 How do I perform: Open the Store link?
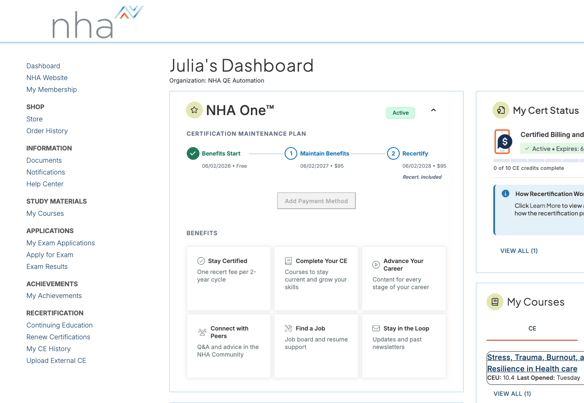34,119
